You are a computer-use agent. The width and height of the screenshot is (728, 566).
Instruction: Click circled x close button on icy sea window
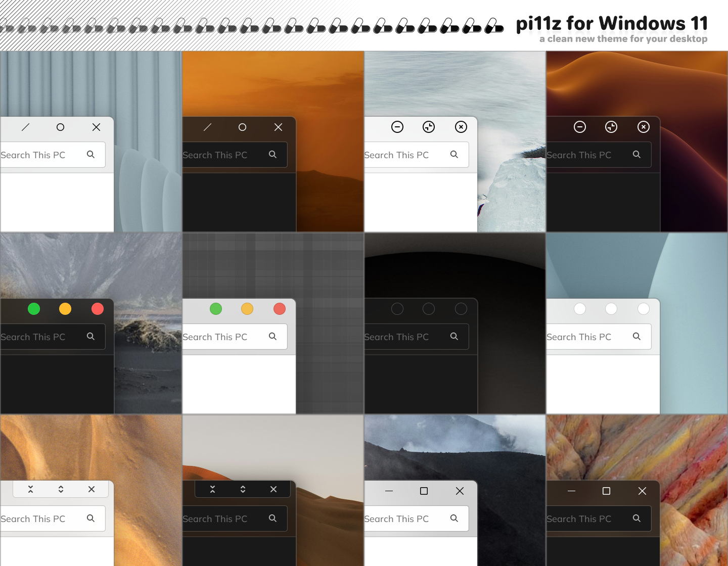click(x=461, y=127)
